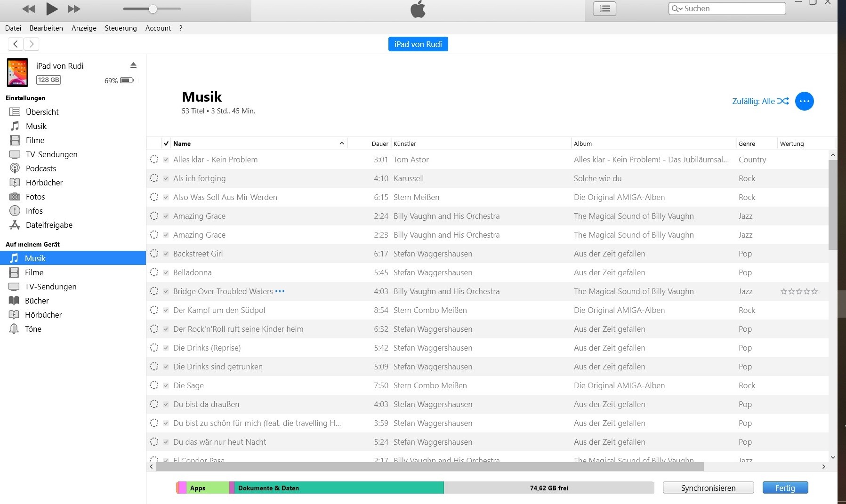Viewport: 846px width, 504px height.
Task: Uncheck the Backstreet Girl checkbox
Action: 166,254
